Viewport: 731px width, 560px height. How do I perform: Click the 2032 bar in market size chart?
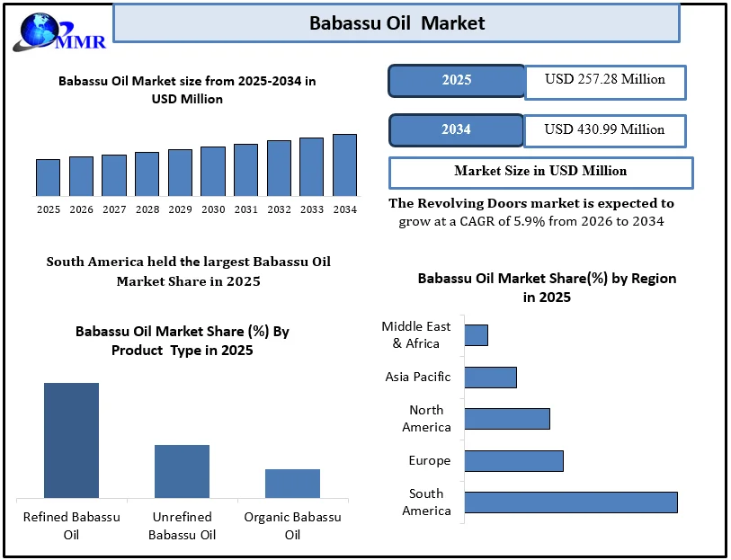click(x=279, y=168)
